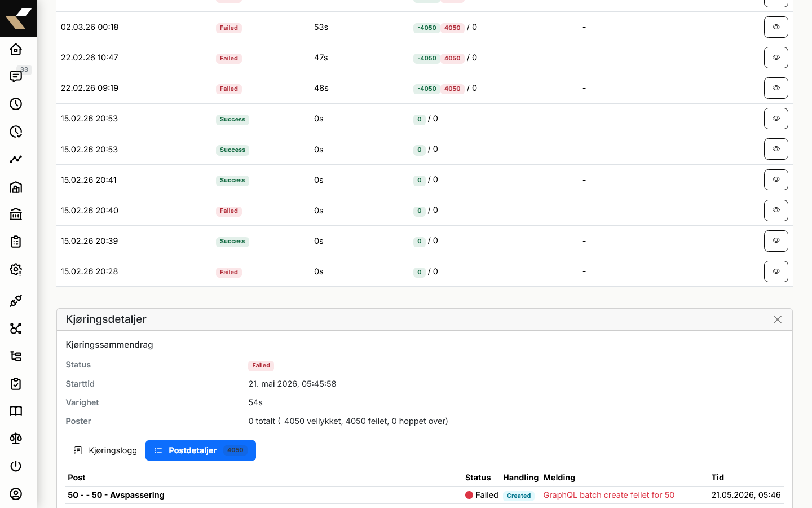Image resolution: width=812 pixels, height=508 pixels.
Task: Sort by the Status column header
Action: (x=478, y=478)
